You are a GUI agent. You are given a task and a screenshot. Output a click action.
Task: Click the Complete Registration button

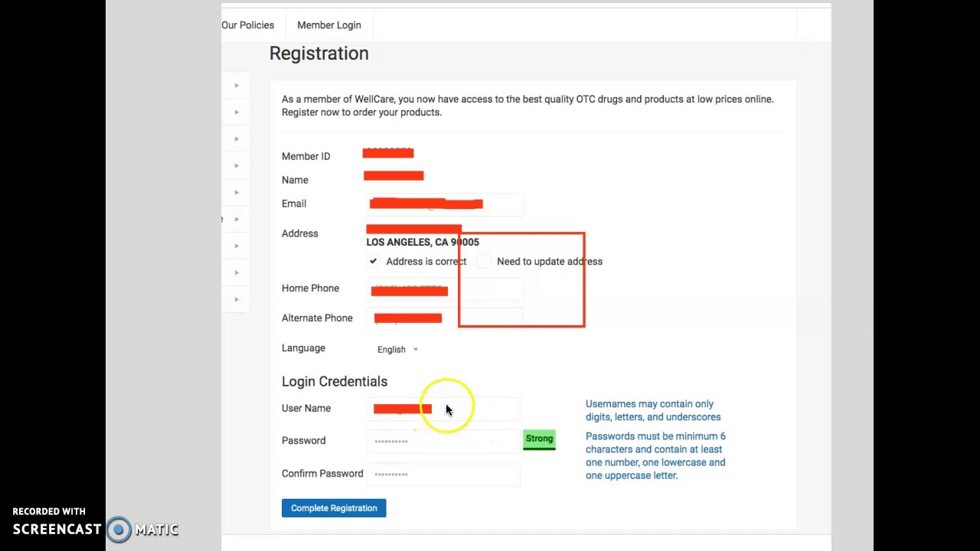334,508
